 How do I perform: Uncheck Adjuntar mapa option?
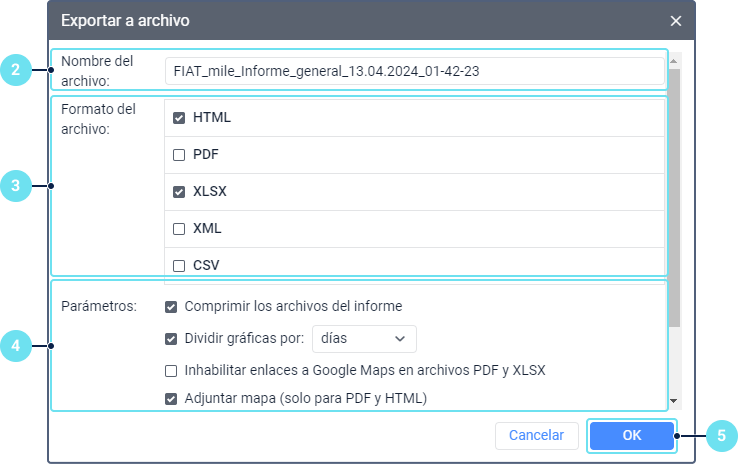pyautogui.click(x=172, y=398)
